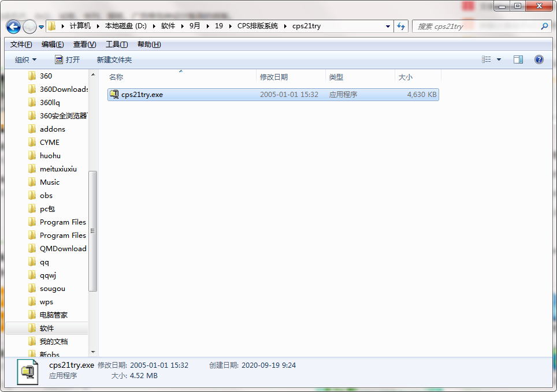The width and height of the screenshot is (557, 392).
Task: Open the 组织 dropdown menu
Action: 25,59
